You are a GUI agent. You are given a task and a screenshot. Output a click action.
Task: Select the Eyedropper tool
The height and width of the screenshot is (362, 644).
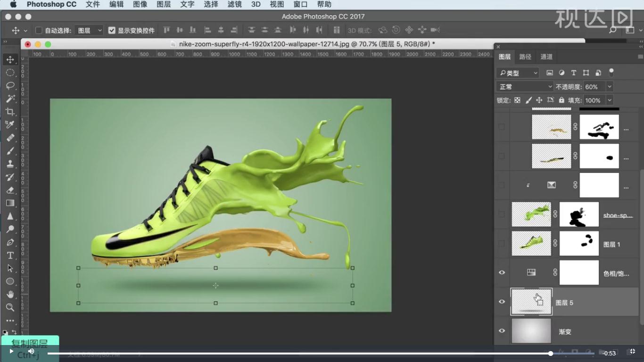point(10,124)
